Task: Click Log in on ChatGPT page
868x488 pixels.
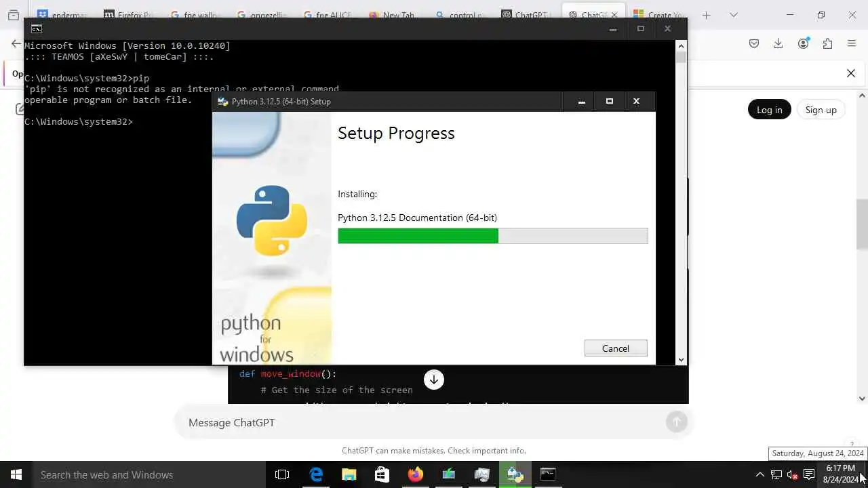Action: point(769,110)
